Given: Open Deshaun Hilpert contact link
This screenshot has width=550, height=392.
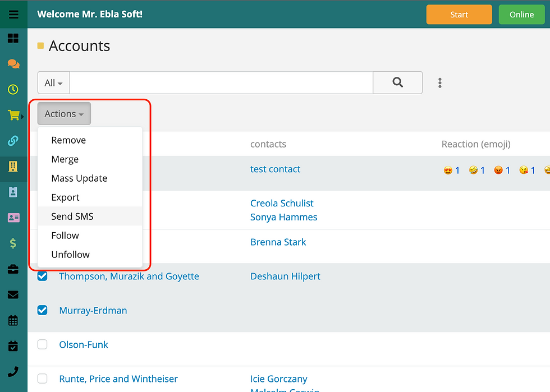Looking at the screenshot, I should 285,276.
